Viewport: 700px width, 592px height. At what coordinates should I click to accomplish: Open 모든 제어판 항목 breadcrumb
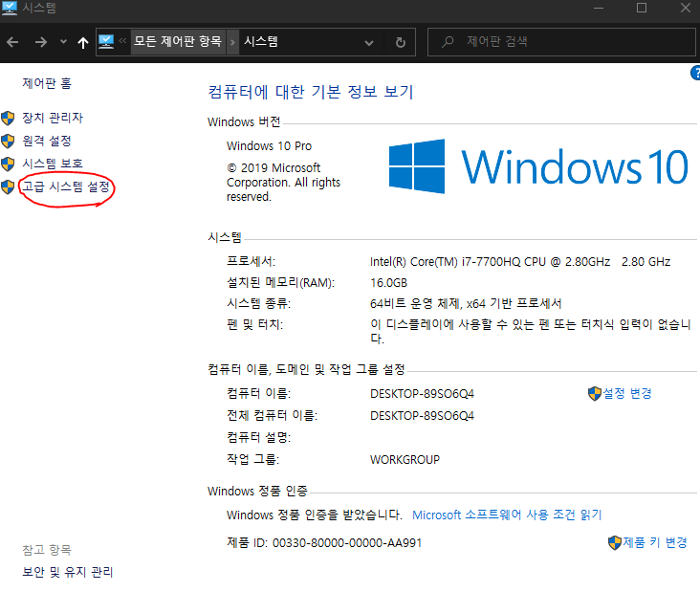[178, 41]
